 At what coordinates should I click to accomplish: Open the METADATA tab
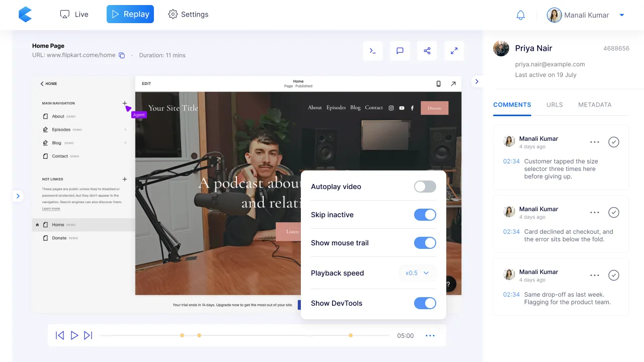595,105
